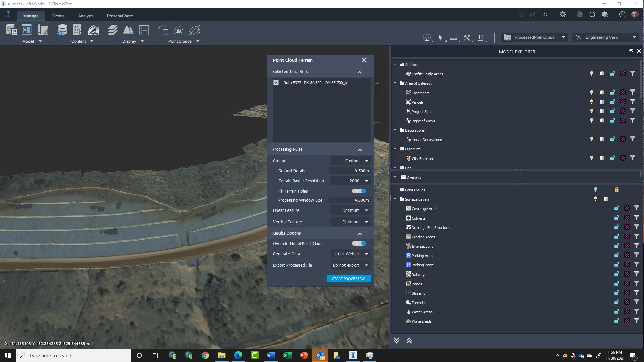The width and height of the screenshot is (644, 362).
Task: Open the Point Cloud Terrain tool
Action: (x=180, y=30)
